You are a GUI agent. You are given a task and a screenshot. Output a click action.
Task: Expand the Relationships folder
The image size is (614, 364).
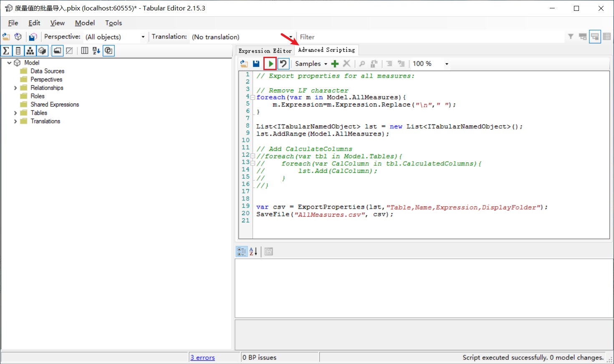[15, 88]
